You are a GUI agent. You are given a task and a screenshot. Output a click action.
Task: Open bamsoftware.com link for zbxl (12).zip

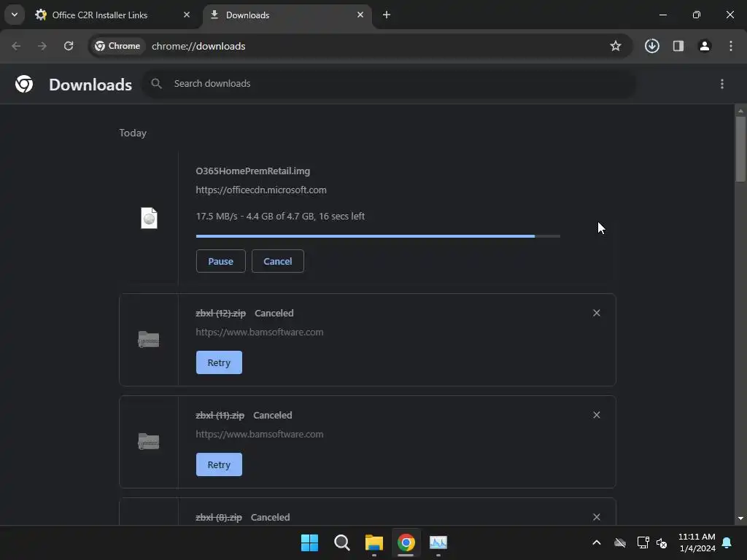point(260,332)
